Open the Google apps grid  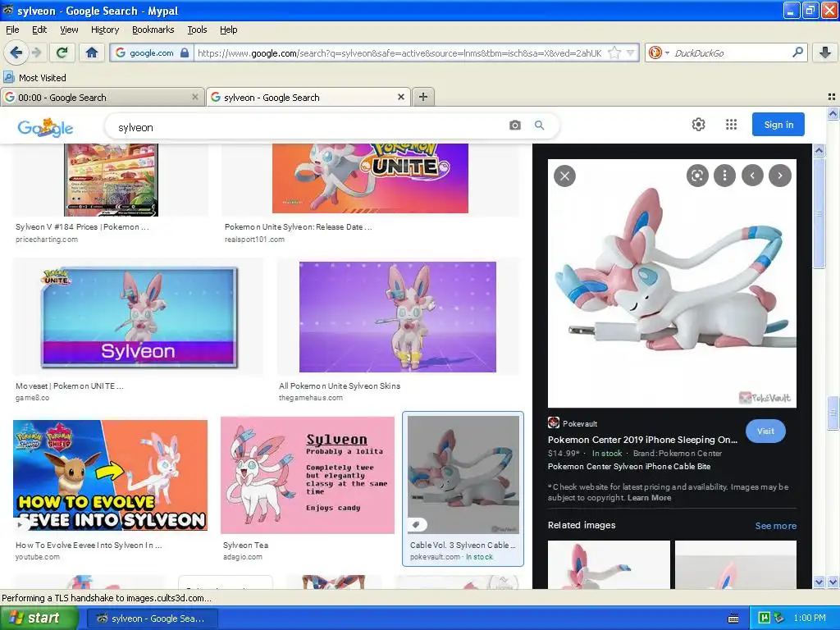point(731,125)
